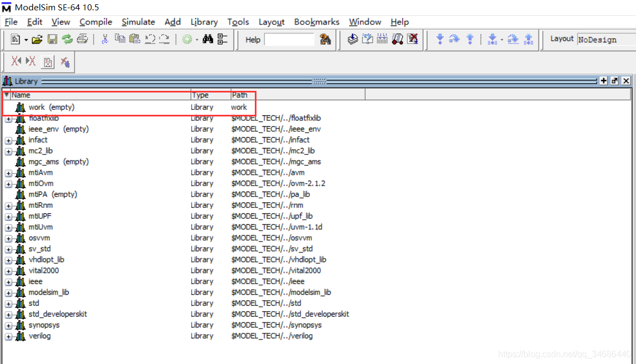Viewport: 636px width, 364px height.
Task: Click the green Reload arrows icon
Action: [68, 39]
